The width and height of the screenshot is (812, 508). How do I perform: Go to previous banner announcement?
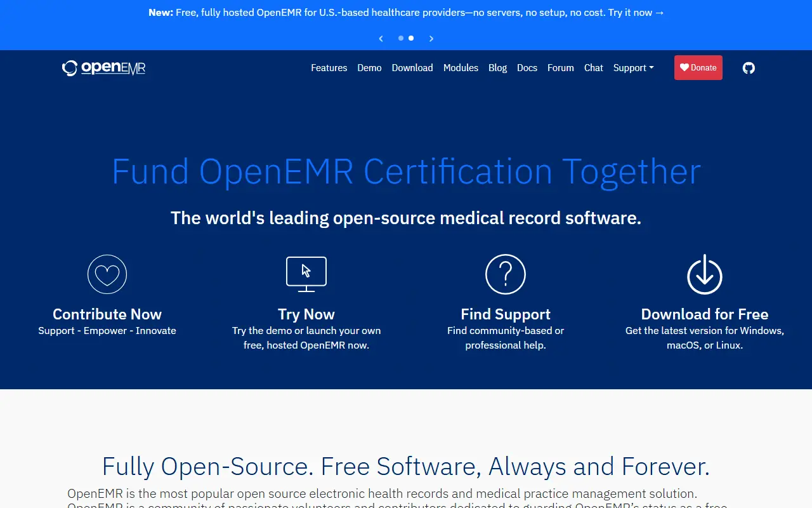[x=381, y=38]
